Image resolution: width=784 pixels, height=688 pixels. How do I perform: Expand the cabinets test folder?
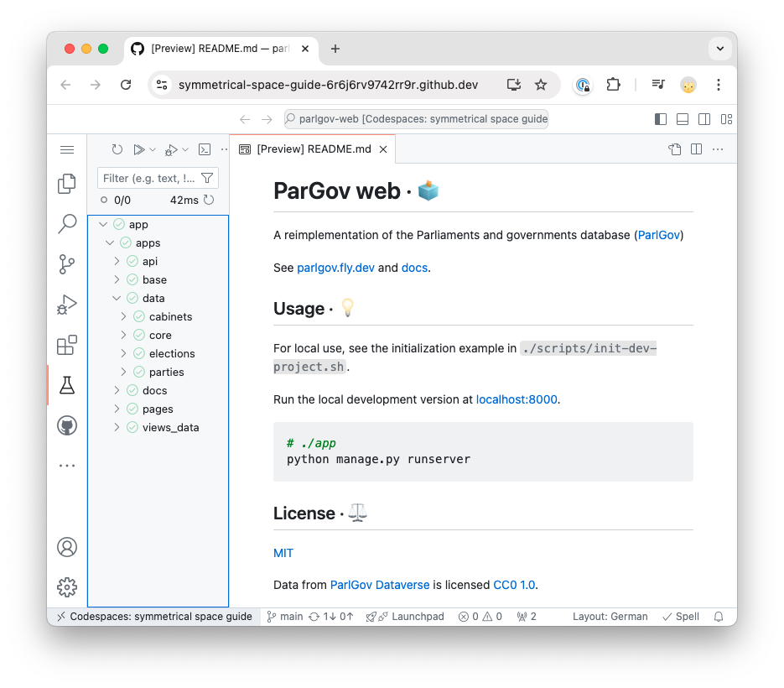click(123, 316)
